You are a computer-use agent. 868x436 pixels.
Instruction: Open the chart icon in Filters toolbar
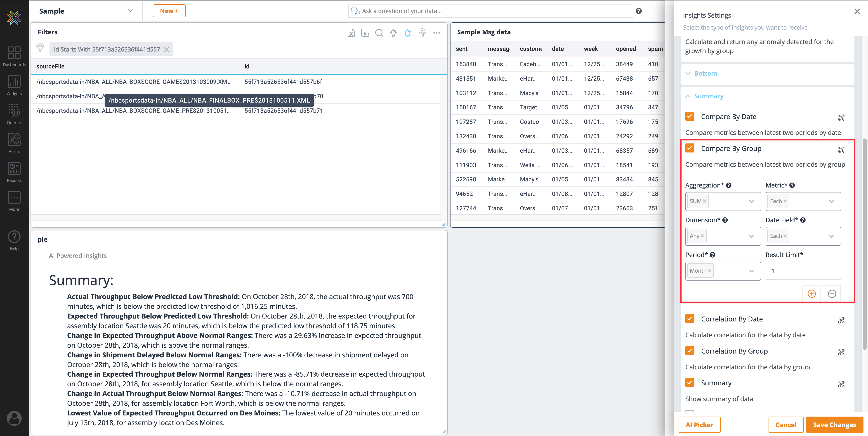click(x=365, y=33)
